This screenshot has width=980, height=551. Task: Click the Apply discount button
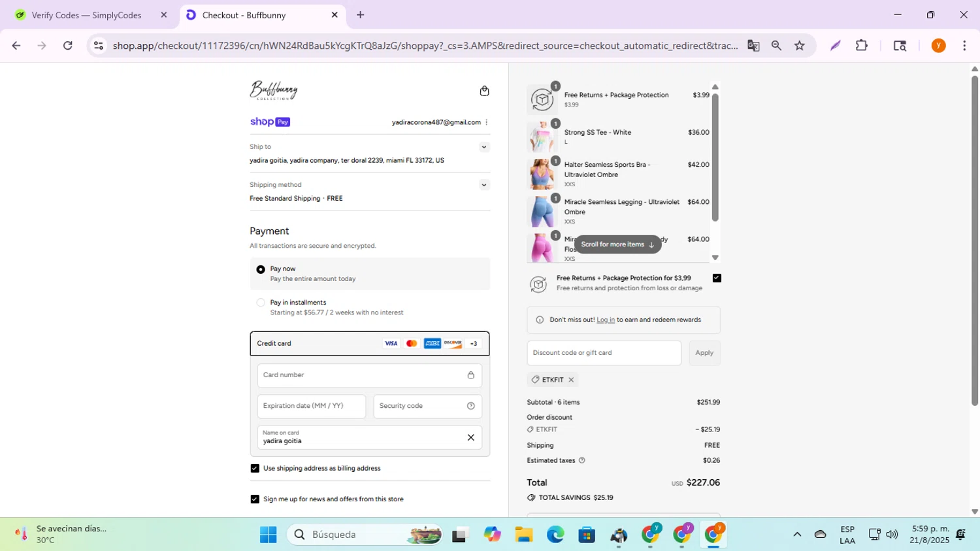(x=704, y=353)
